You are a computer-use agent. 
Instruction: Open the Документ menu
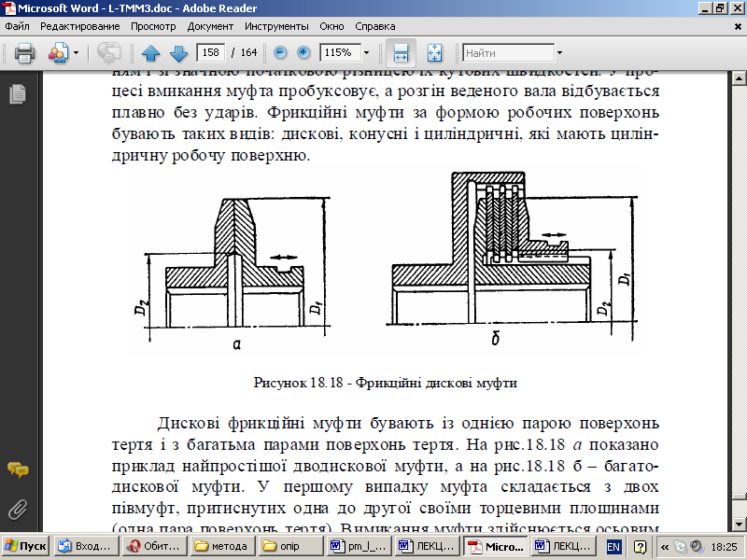pyautogui.click(x=210, y=27)
